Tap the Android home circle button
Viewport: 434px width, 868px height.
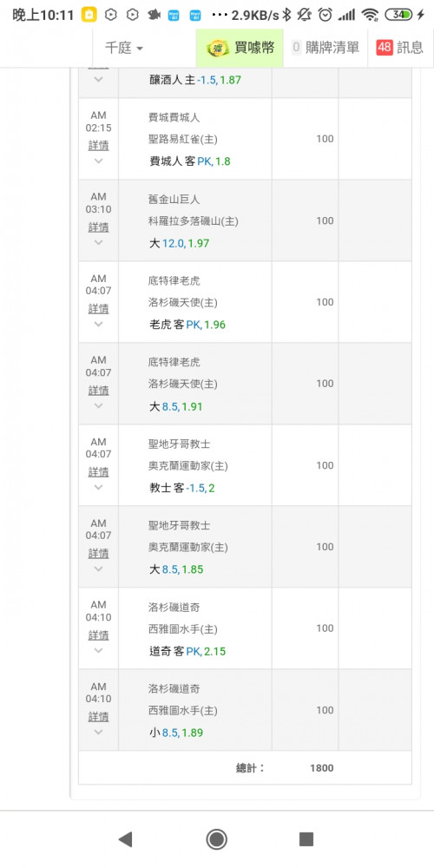click(216, 839)
